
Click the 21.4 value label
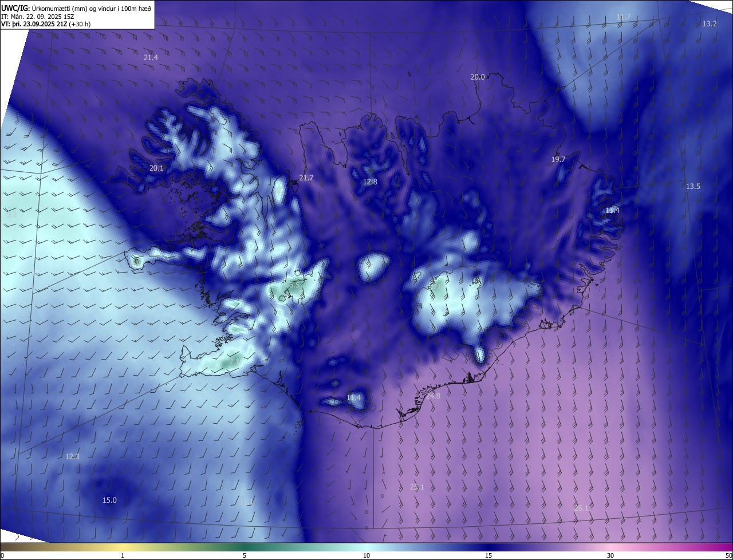151,58
